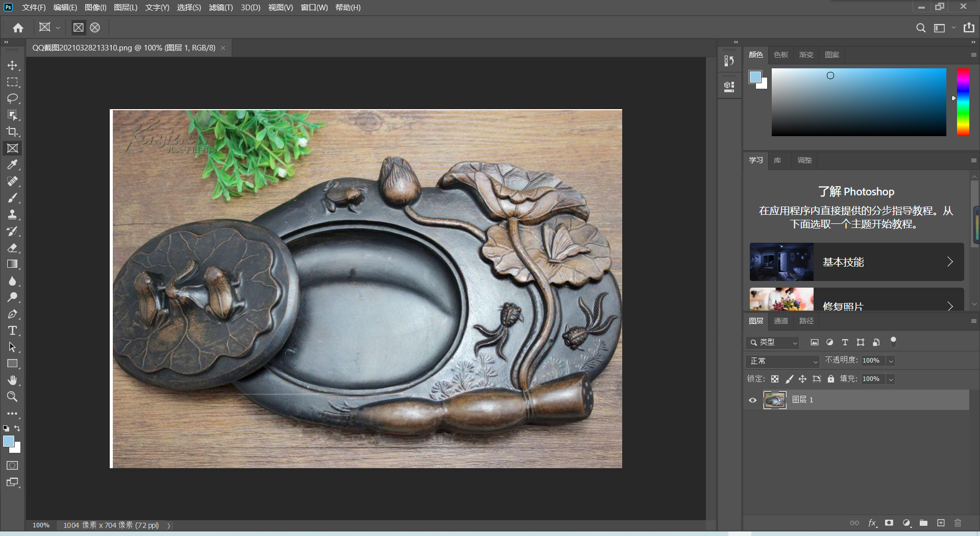The width and height of the screenshot is (980, 536).
Task: Select the Hand tool
Action: point(12,380)
